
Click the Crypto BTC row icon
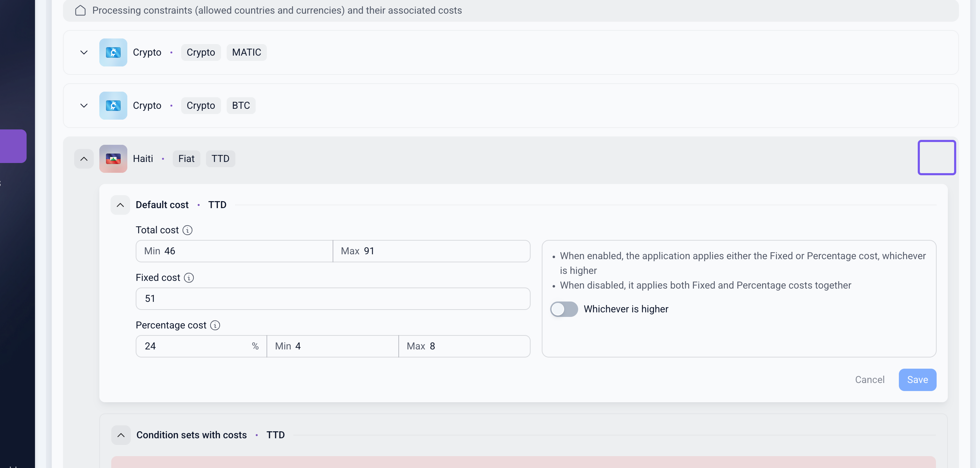113,106
